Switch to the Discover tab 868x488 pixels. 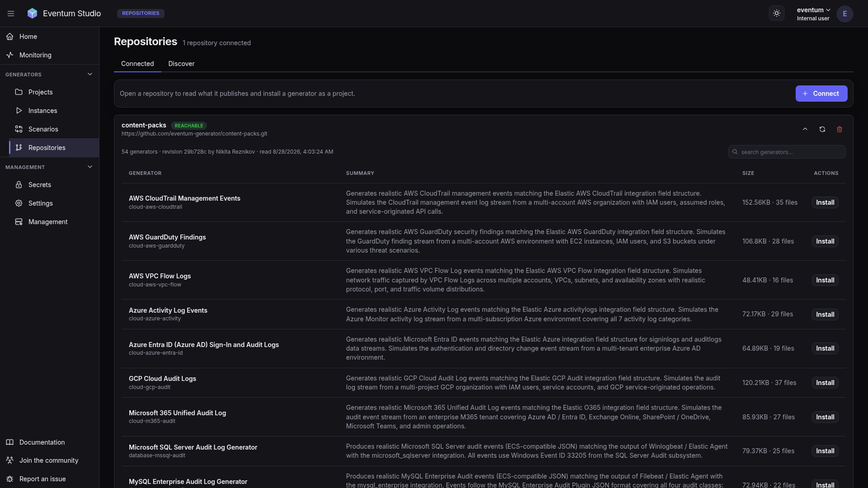pos(181,64)
